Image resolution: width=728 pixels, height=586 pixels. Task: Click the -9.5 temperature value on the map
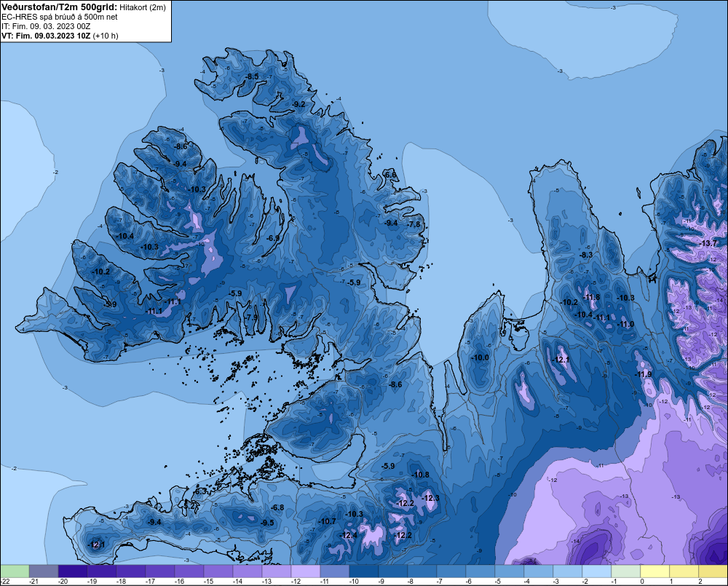(267, 523)
